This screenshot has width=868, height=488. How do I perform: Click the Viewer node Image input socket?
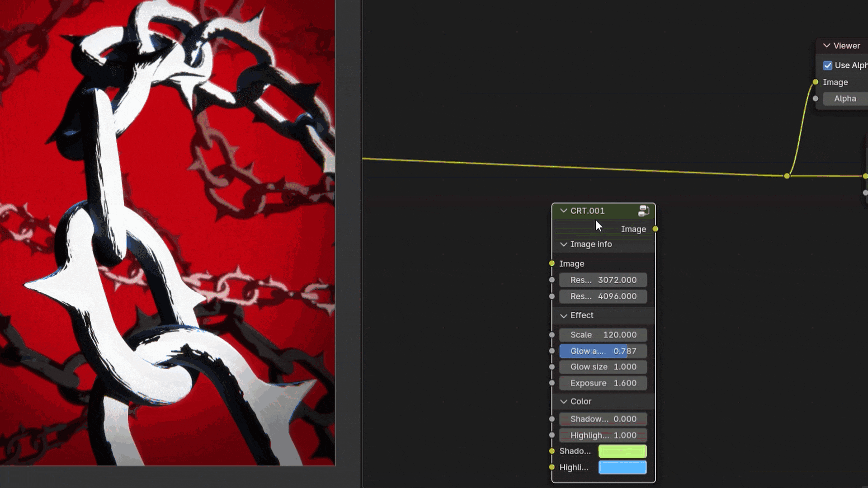point(815,82)
